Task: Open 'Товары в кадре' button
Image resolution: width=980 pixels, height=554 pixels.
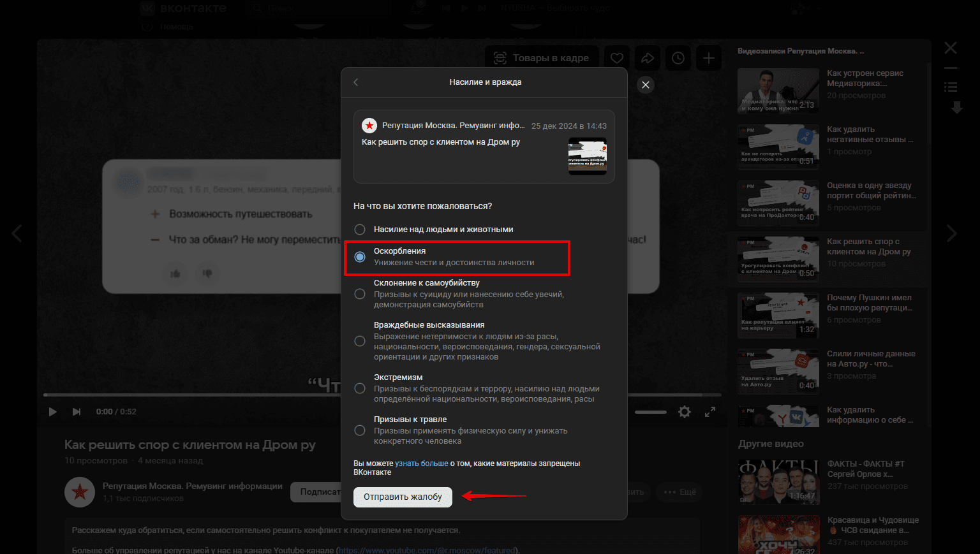Action: (x=542, y=58)
